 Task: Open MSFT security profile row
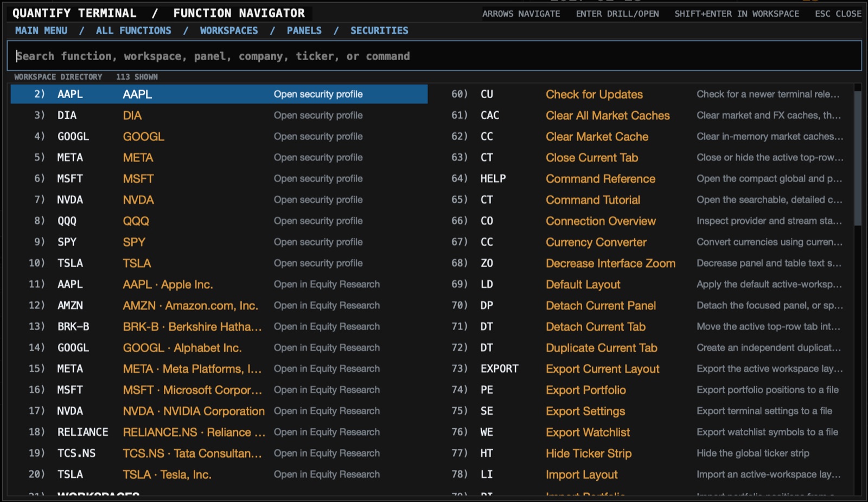pyautogui.click(x=219, y=178)
